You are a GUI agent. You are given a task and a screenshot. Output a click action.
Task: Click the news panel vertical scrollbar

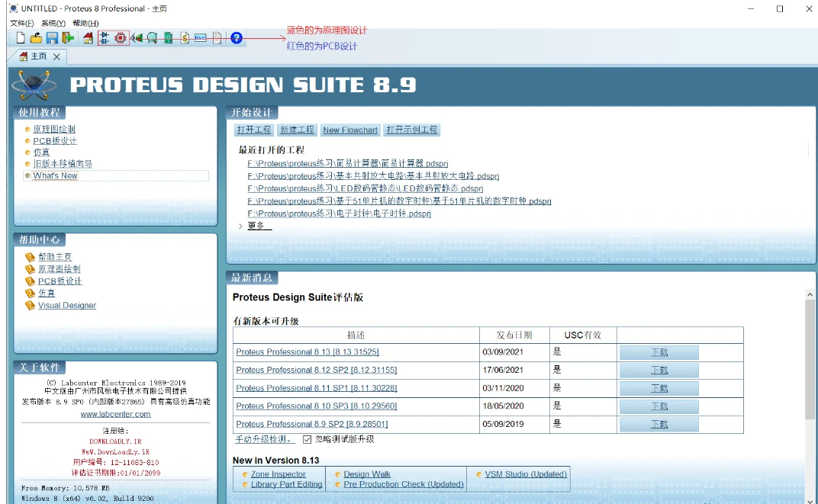[x=810, y=358]
